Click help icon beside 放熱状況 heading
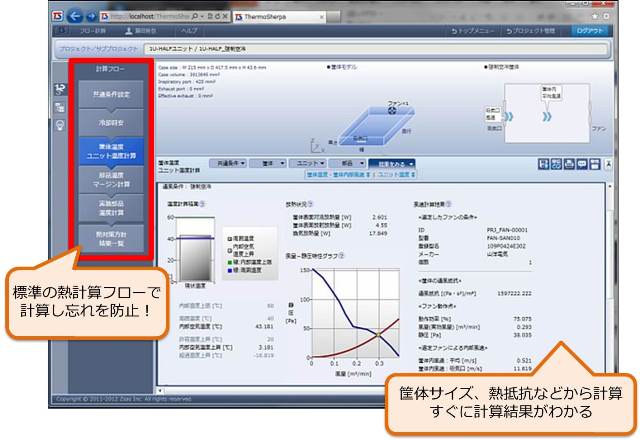Screen dimensions: 640x440 pos(310,204)
